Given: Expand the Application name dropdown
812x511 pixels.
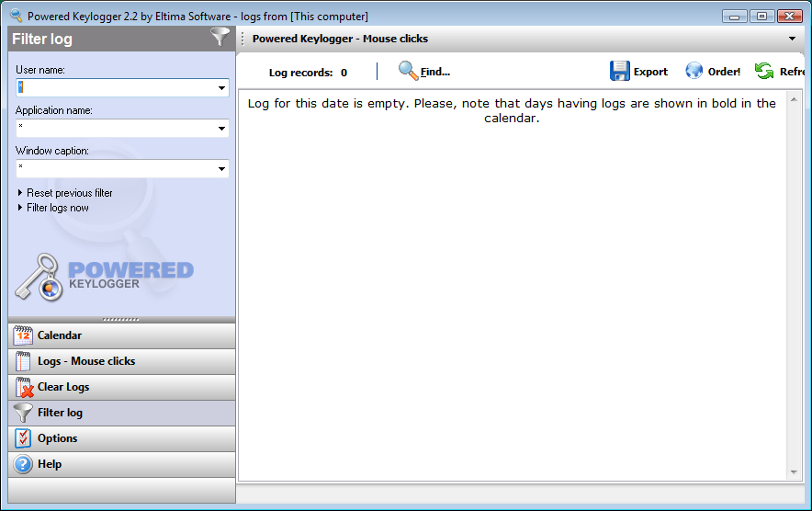Looking at the screenshot, I should point(221,129).
